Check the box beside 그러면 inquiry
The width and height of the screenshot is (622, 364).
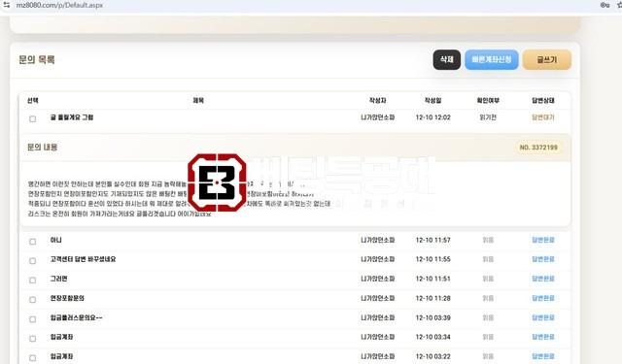[32, 280]
